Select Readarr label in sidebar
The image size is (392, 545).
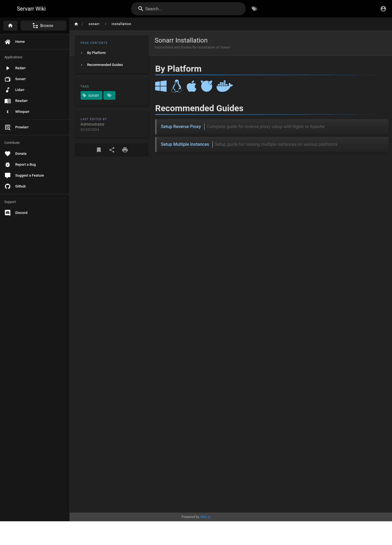pos(22,101)
